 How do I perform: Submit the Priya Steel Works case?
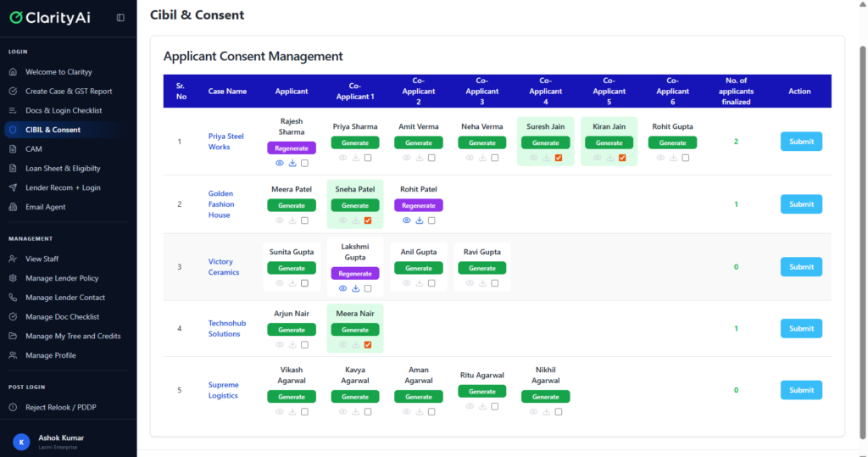point(800,142)
